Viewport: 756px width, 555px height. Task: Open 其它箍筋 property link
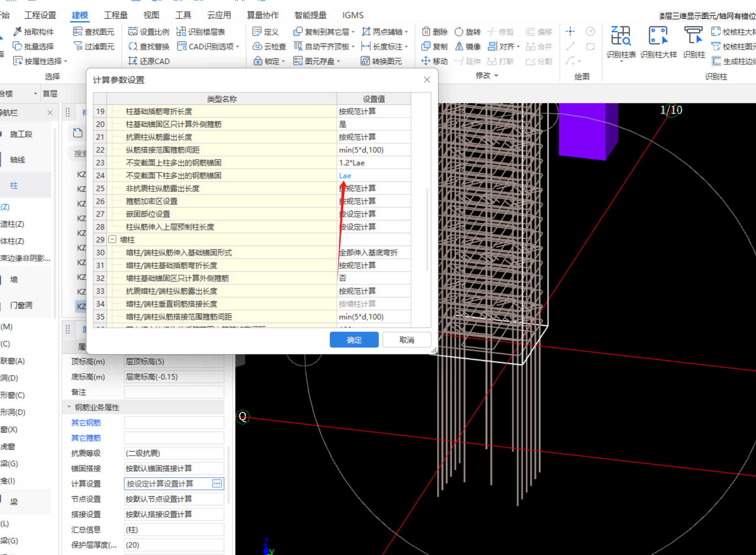click(86, 438)
